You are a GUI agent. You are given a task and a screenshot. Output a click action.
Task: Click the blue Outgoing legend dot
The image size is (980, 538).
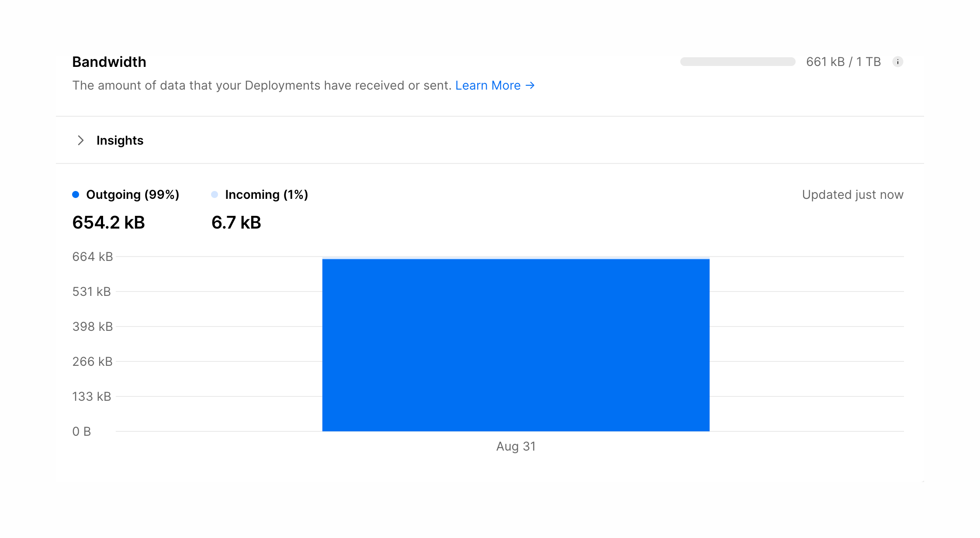(x=76, y=194)
